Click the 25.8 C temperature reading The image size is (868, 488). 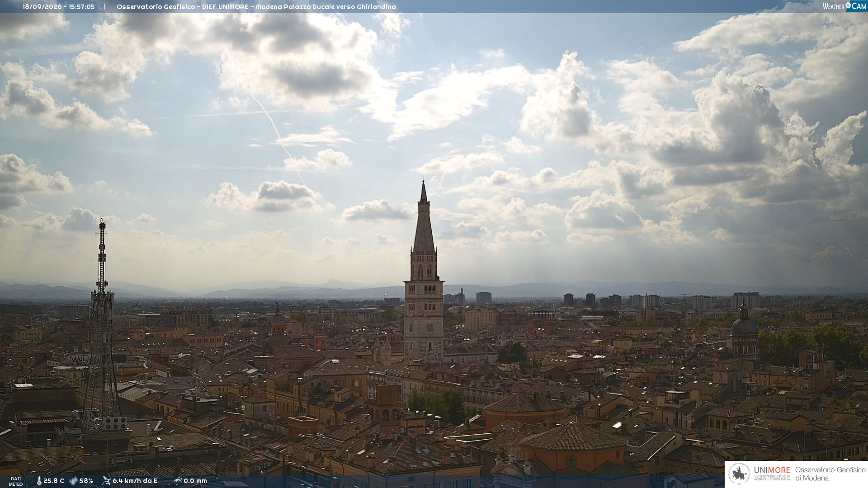point(54,481)
